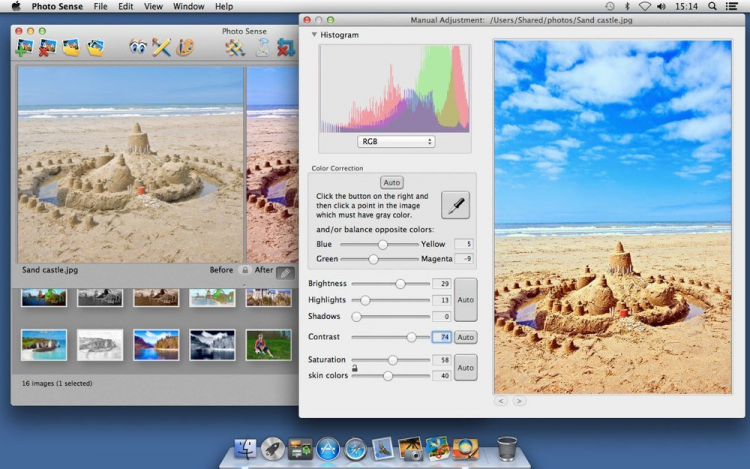Open the crossed-tools toolbar dropdown
750x469 pixels.
click(236, 47)
